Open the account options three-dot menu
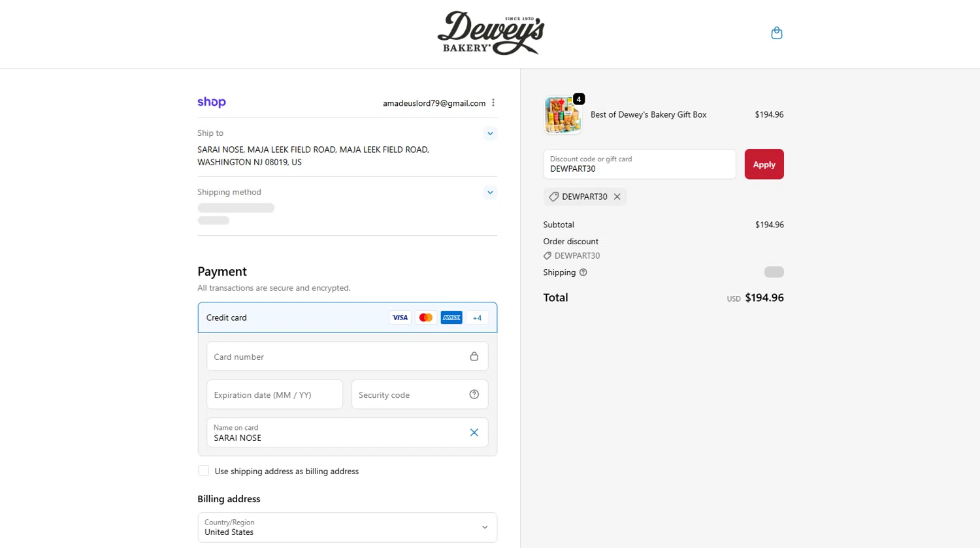 pyautogui.click(x=493, y=103)
